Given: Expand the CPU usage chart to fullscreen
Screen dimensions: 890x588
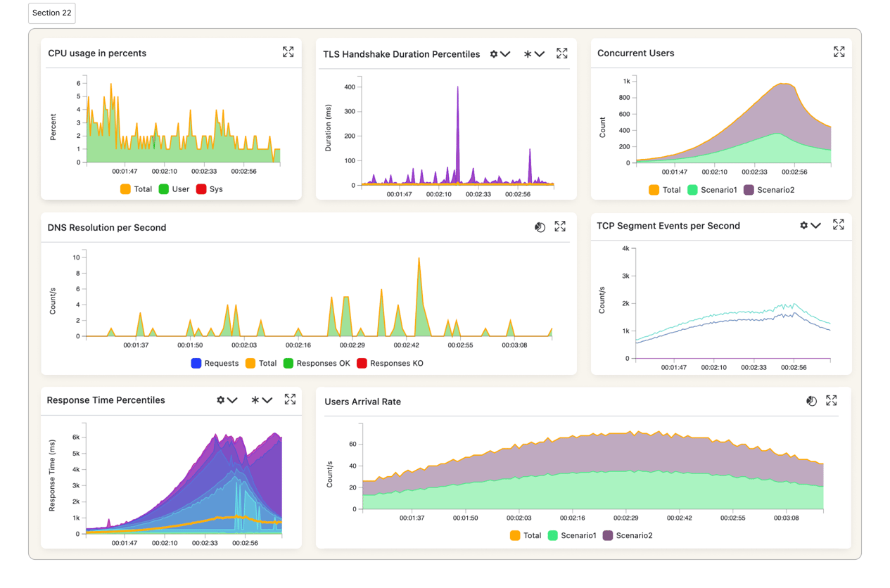Looking at the screenshot, I should click(x=288, y=52).
